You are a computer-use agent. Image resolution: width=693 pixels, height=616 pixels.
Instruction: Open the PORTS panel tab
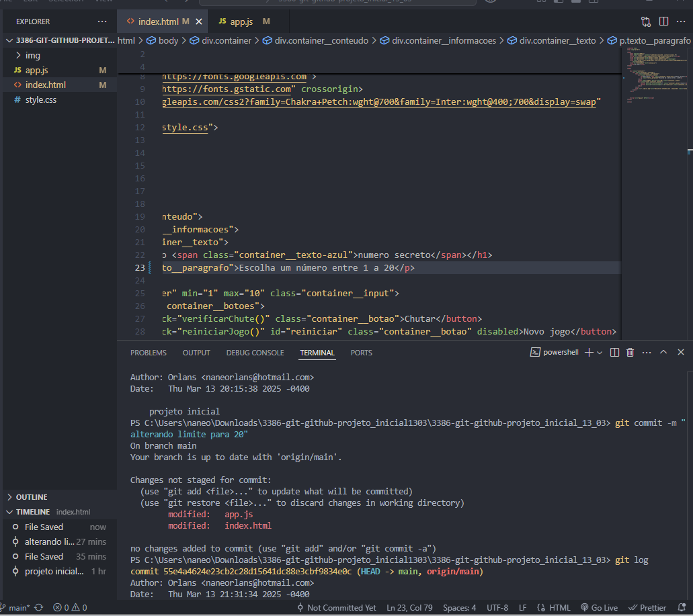point(361,353)
